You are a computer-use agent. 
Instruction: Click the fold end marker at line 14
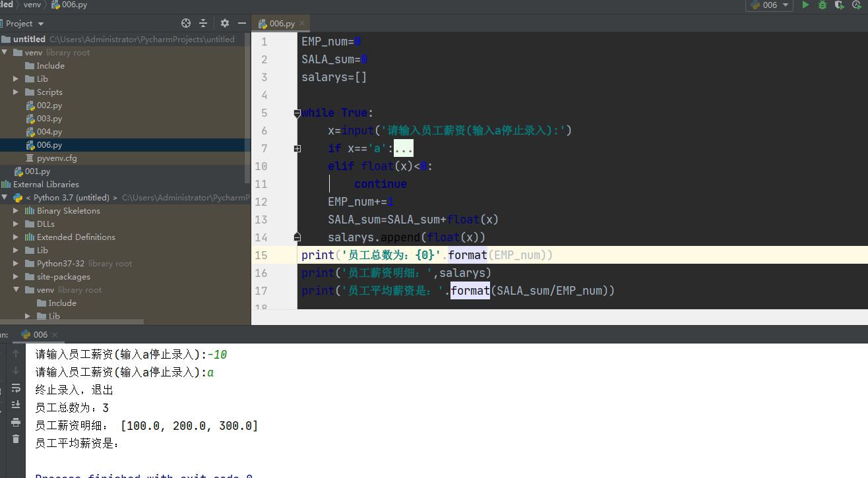[x=297, y=237]
